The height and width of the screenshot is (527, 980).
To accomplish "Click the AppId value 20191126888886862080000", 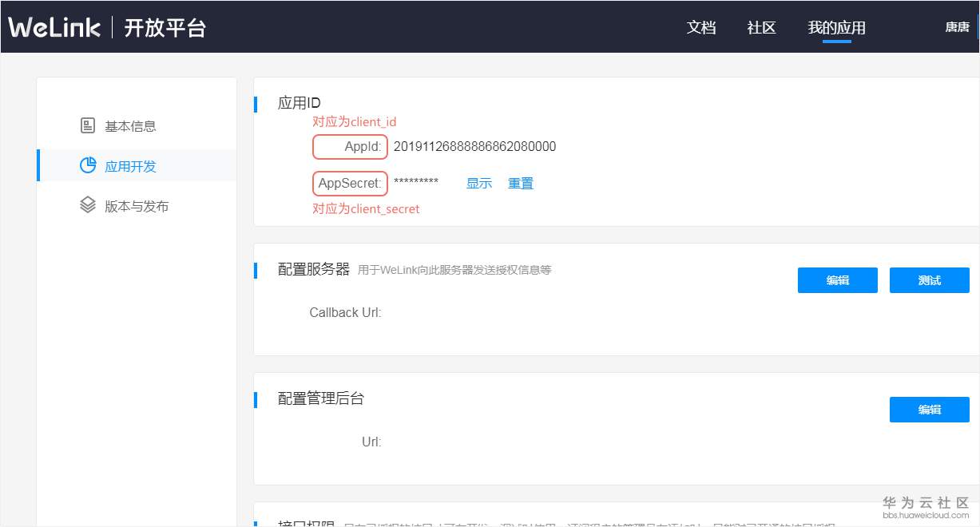I will pos(475,147).
